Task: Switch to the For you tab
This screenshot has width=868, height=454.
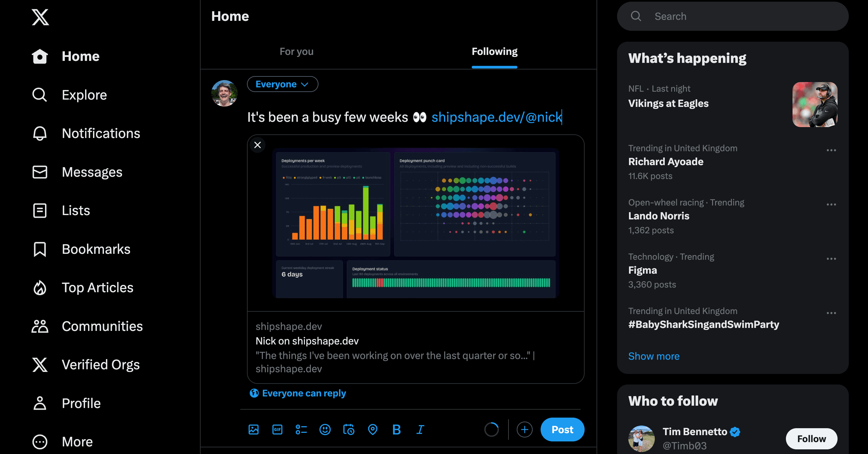Action: 297,52
